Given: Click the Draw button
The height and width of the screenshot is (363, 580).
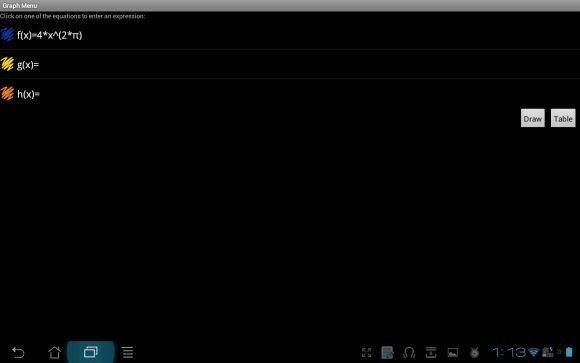Looking at the screenshot, I should click(533, 118).
